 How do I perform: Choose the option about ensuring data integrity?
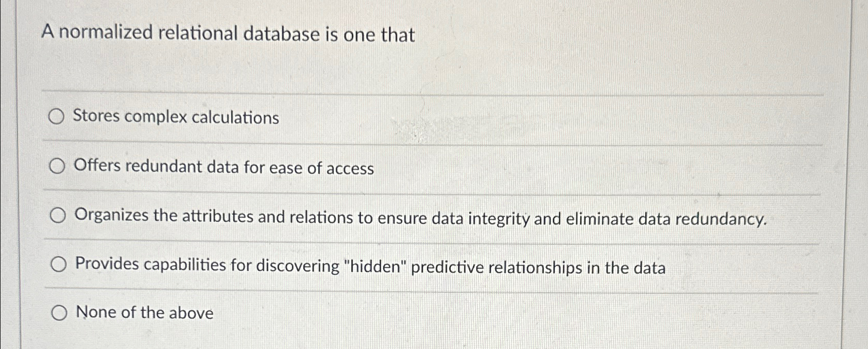pos(58,215)
